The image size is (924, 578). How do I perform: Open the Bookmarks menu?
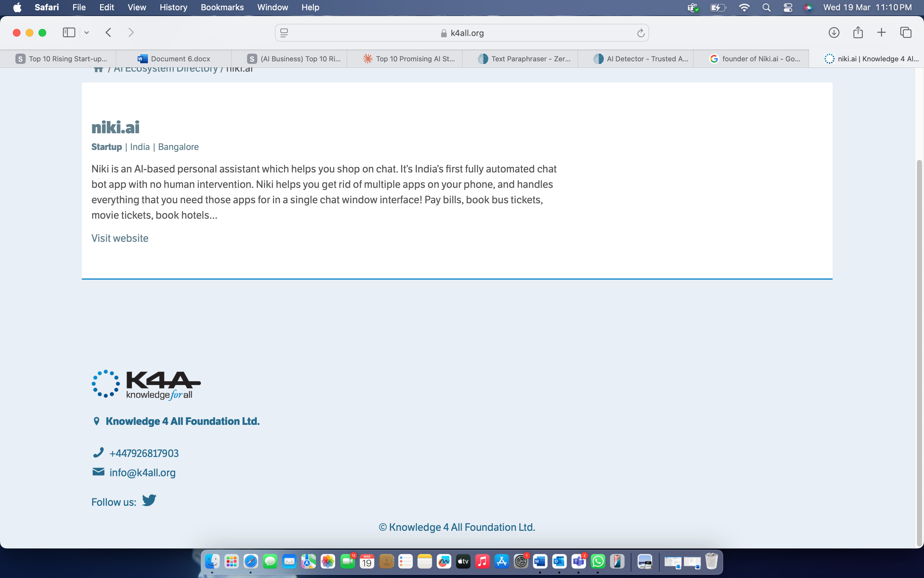coord(222,7)
